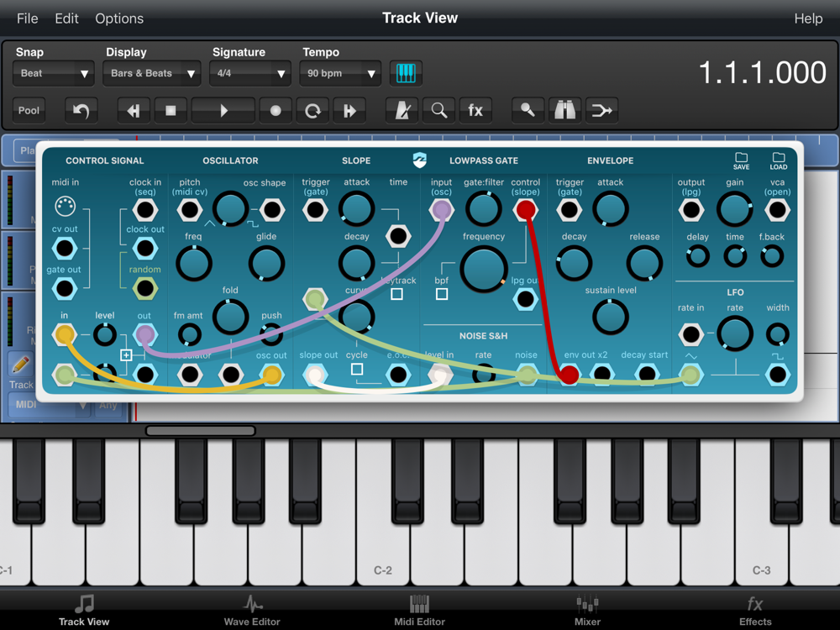
Task: Click the Record transport button
Action: 276,110
